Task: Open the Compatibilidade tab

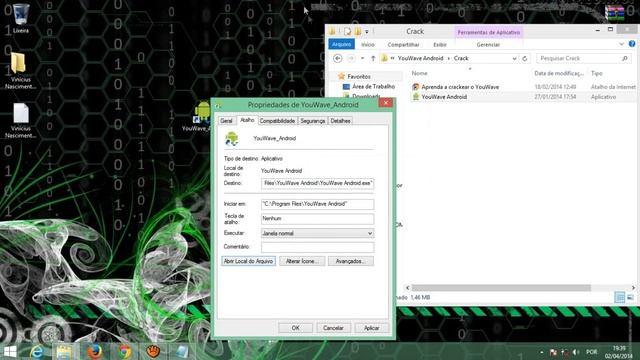Action: tap(277, 121)
